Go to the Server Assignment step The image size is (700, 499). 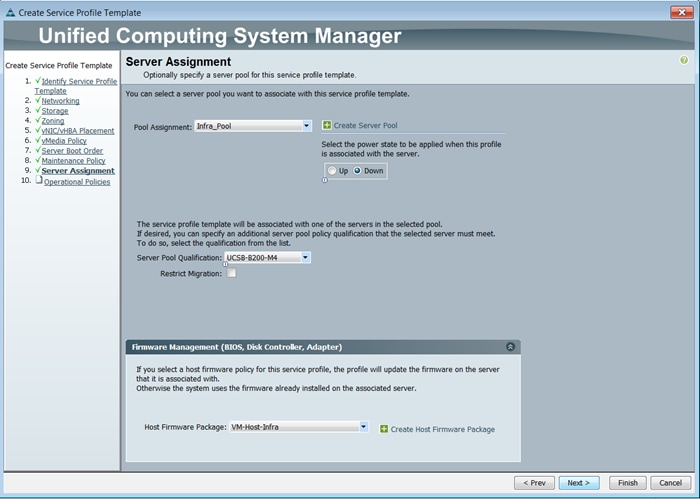click(78, 171)
